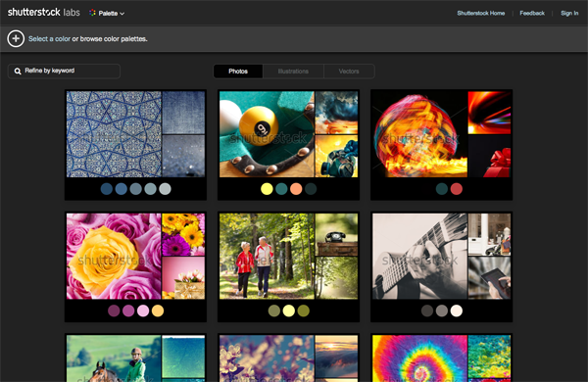This screenshot has width=588, height=382.
Task: Pick the golden yellow swatch under roses palette
Action: 158,310
